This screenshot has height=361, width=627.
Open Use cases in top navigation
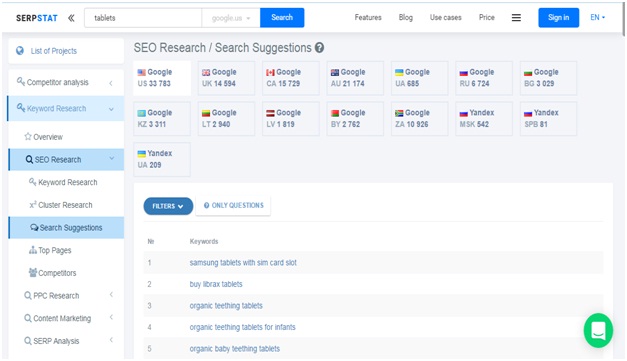(x=445, y=18)
